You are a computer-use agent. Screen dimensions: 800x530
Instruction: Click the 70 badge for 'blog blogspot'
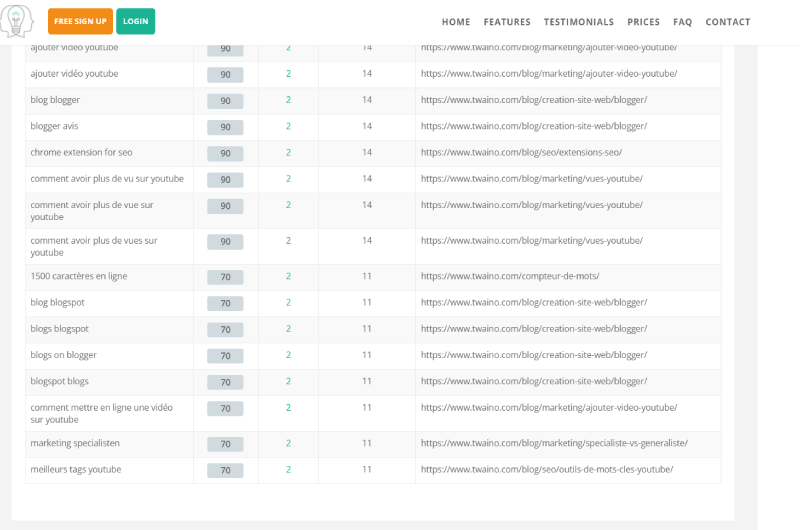point(225,304)
